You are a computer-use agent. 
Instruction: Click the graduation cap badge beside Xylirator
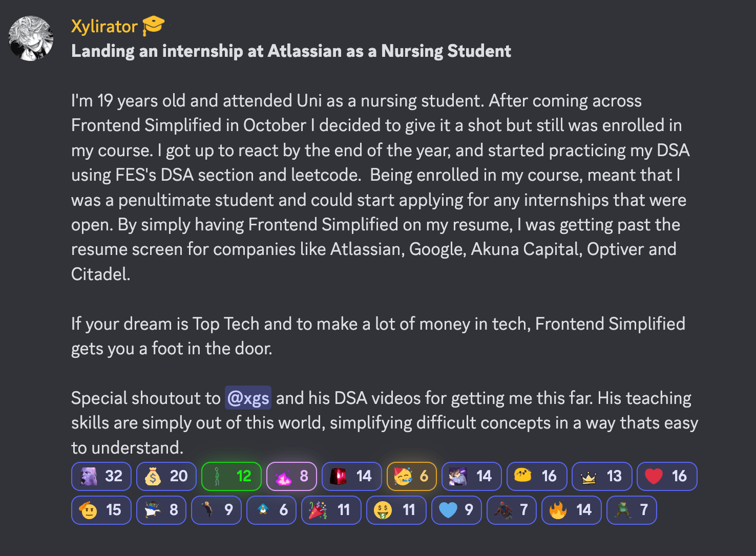[x=153, y=26]
